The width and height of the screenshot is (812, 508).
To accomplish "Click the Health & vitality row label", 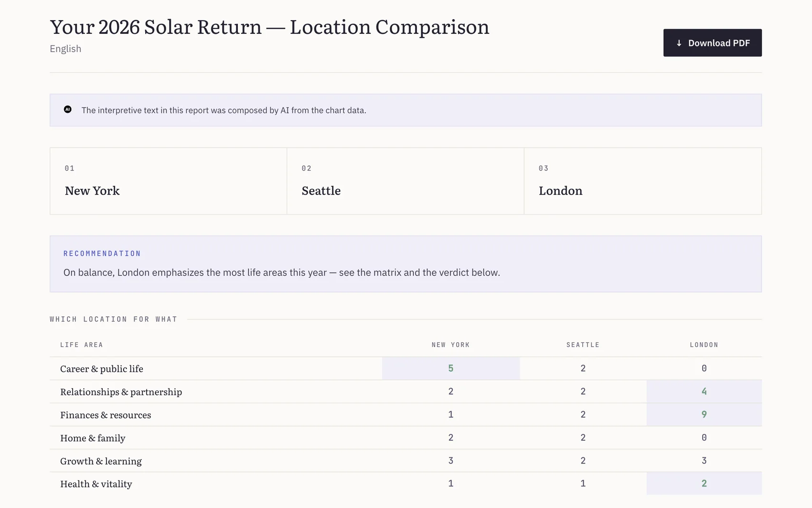I will coord(96,484).
